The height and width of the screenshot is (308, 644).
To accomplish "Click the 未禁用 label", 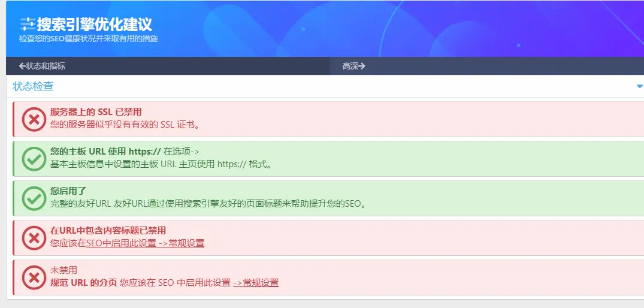I will [64, 270].
